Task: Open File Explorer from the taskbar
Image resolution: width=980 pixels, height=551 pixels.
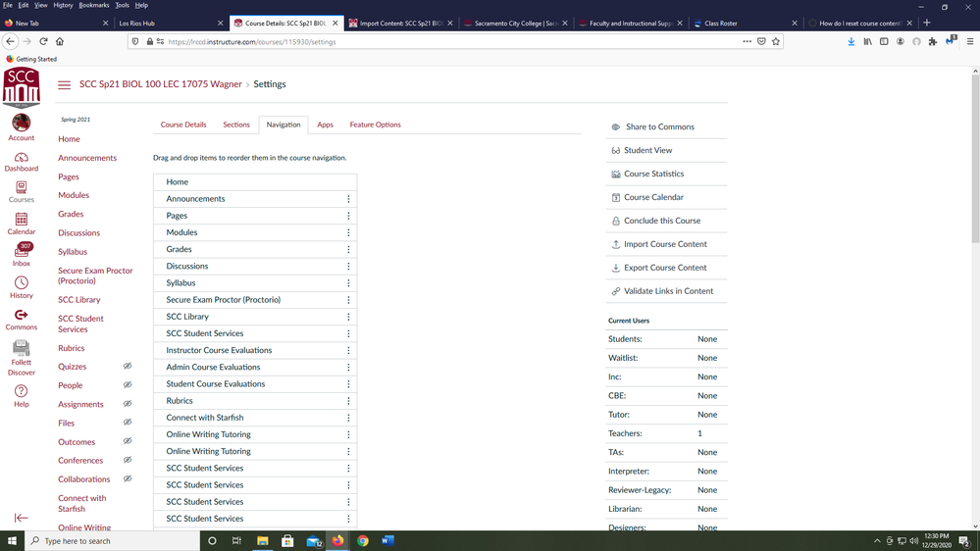Action: pyautogui.click(x=263, y=541)
